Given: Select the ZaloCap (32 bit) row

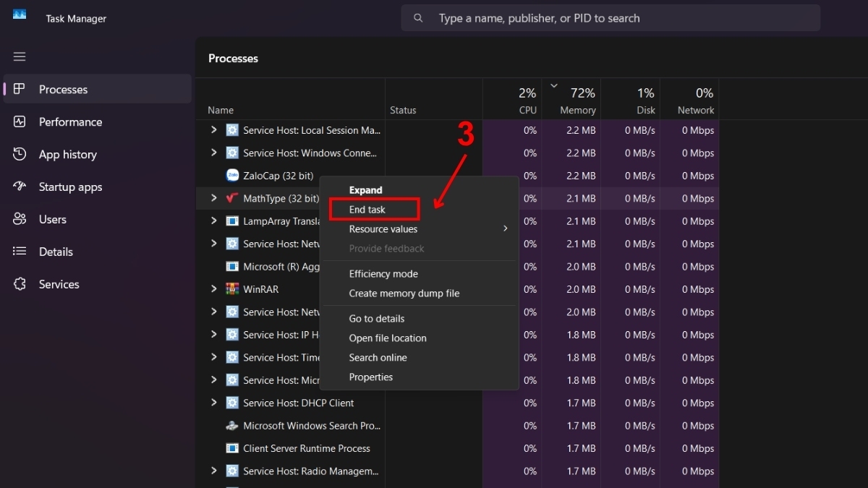Looking at the screenshot, I should click(458, 176).
